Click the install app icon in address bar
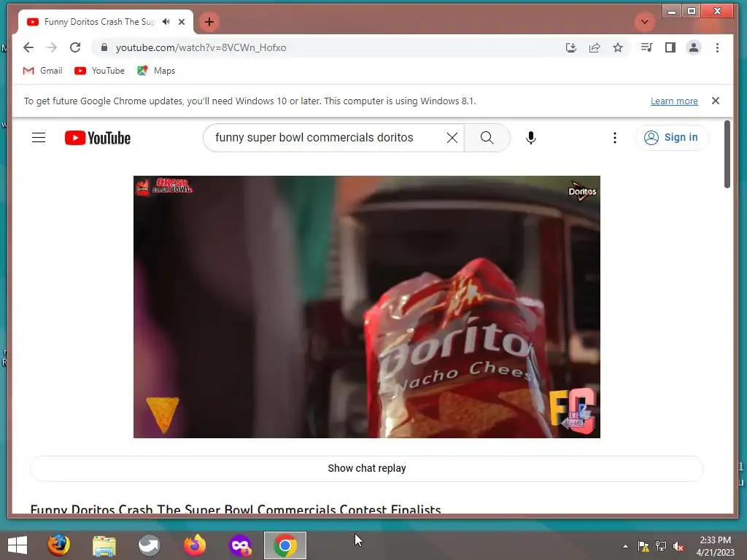 570,47
